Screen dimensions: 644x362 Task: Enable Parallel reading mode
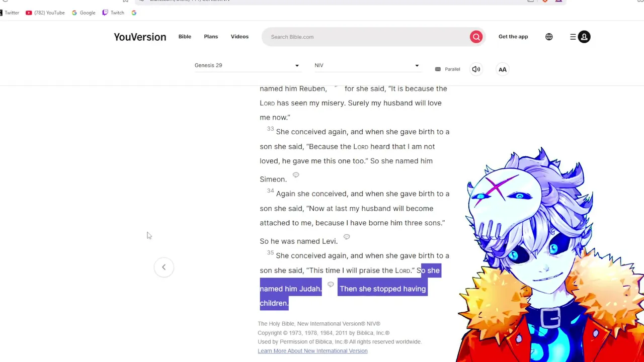tap(447, 69)
